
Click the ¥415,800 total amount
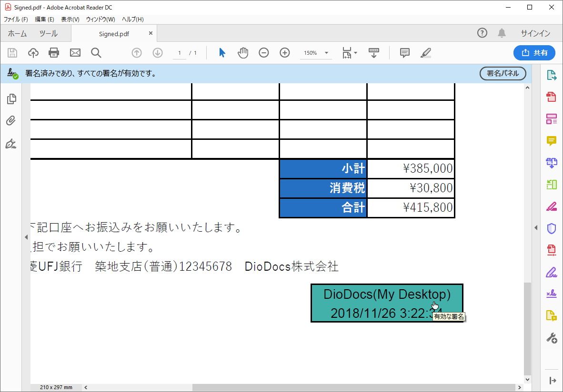tap(428, 207)
